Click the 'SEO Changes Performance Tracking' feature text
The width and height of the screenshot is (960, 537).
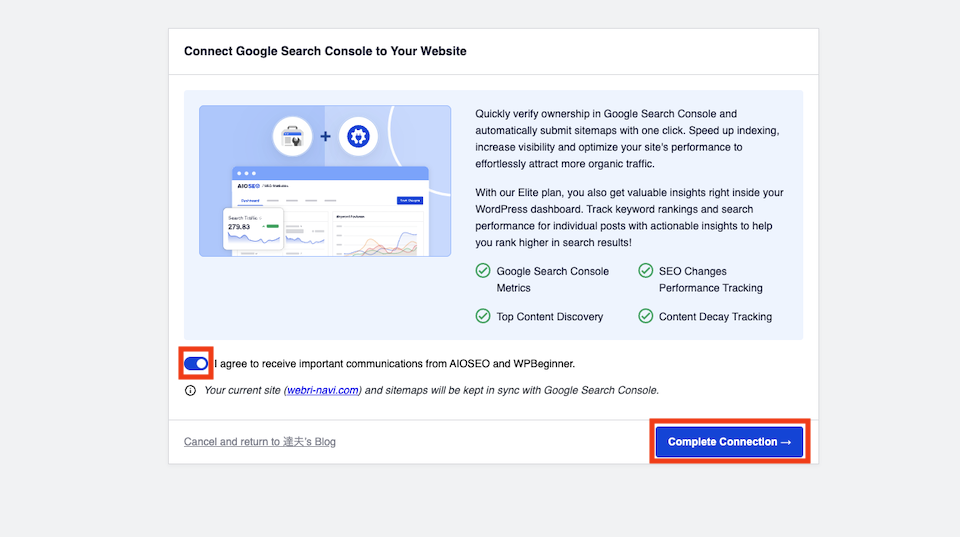(x=710, y=279)
